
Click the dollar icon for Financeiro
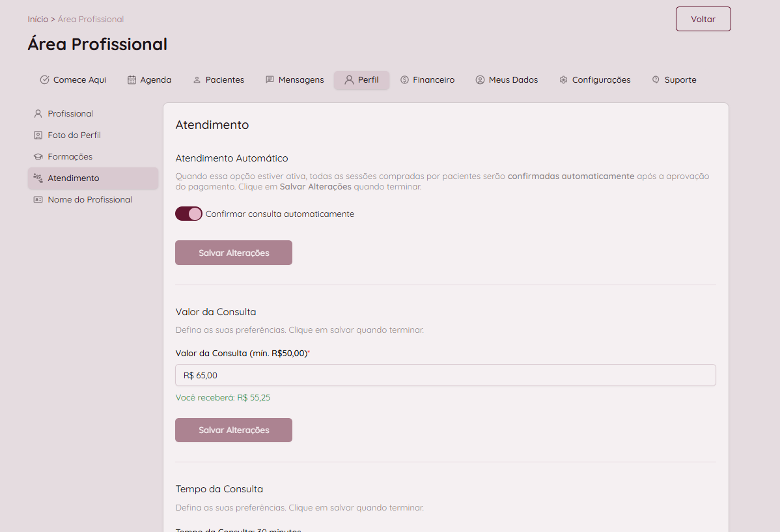click(x=404, y=80)
